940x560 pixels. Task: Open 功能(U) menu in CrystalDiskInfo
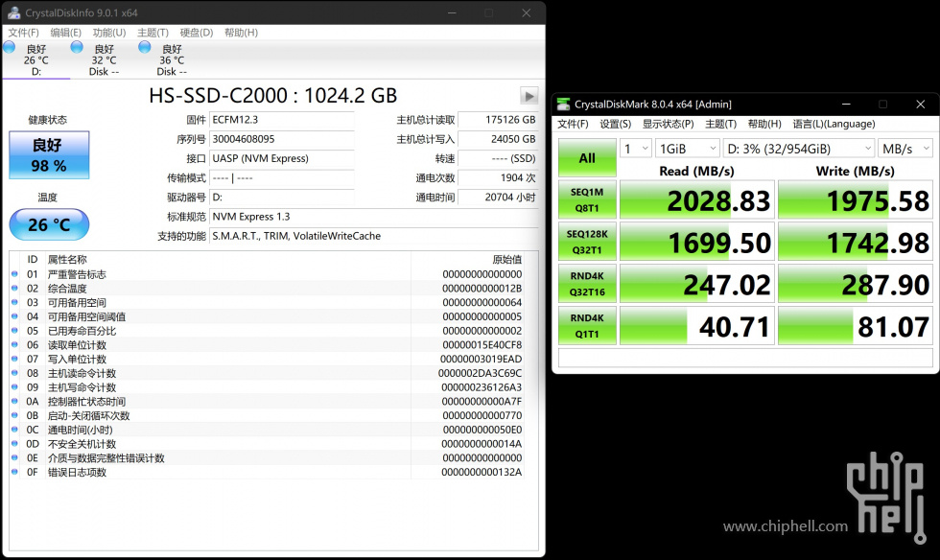click(x=109, y=33)
